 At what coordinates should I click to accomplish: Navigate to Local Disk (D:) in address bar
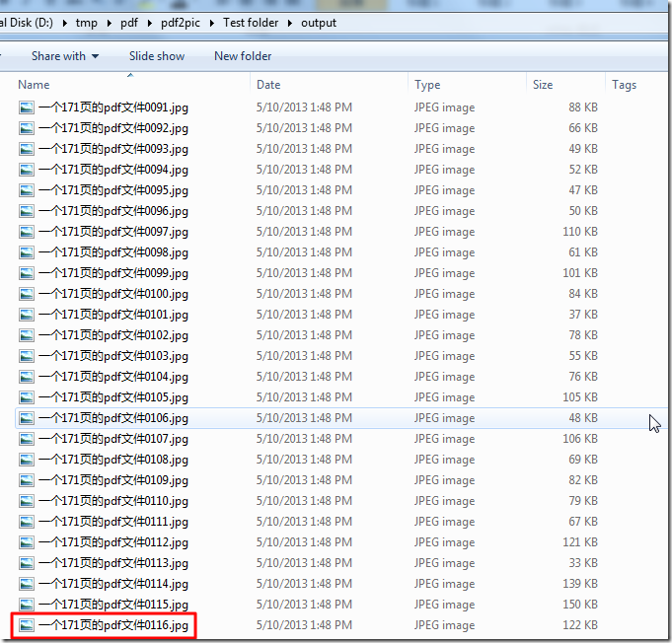click(27, 23)
